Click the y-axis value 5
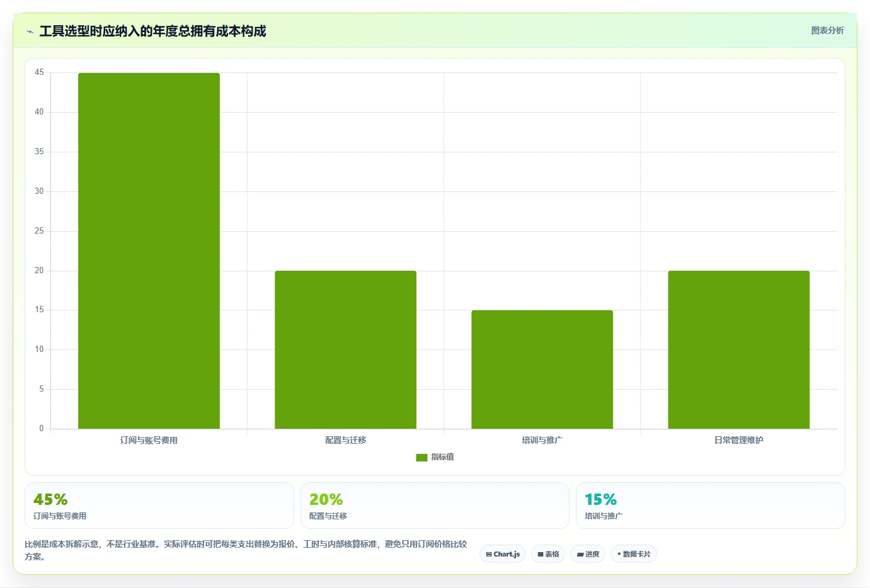The width and height of the screenshot is (870, 588). (x=42, y=389)
